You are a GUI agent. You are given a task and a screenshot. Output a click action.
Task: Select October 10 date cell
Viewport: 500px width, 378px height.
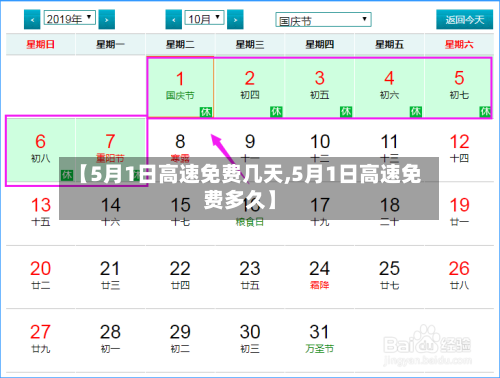[x=319, y=150]
